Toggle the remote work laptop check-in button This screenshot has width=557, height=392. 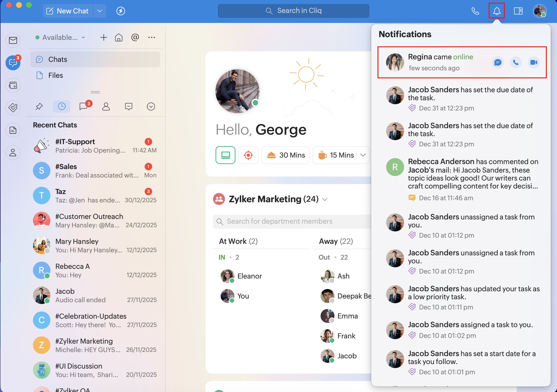click(x=225, y=155)
